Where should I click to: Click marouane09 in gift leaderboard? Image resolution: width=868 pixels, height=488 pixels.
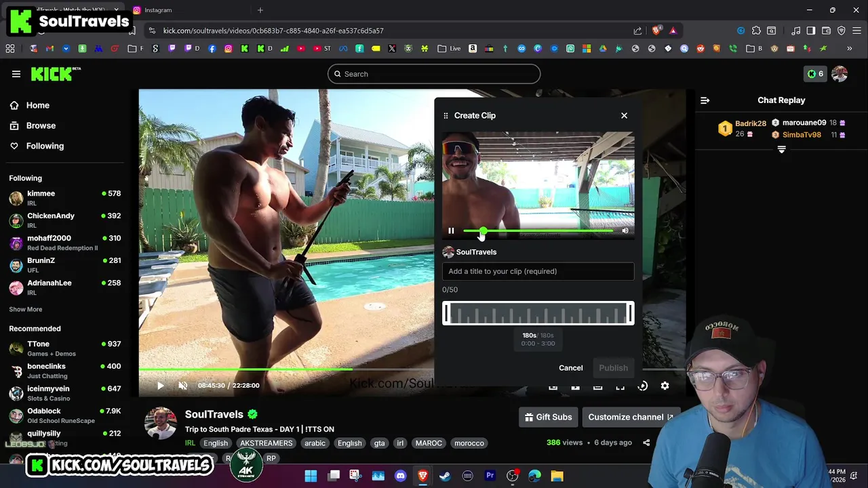804,123
